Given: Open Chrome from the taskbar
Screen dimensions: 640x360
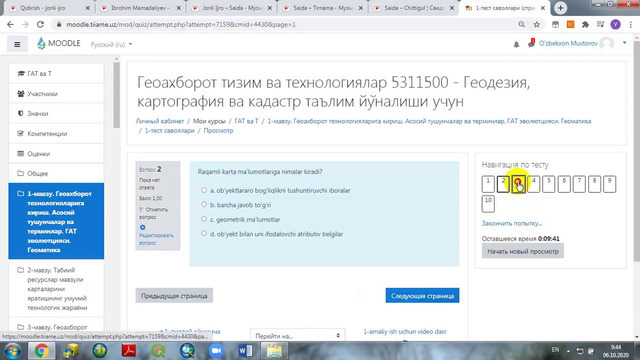Looking at the screenshot, I should (x=41, y=351).
